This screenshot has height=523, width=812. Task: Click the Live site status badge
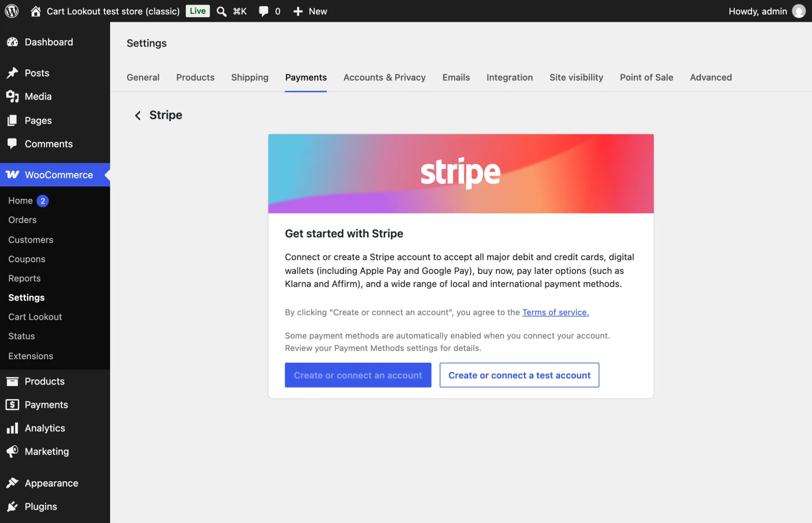[197, 11]
